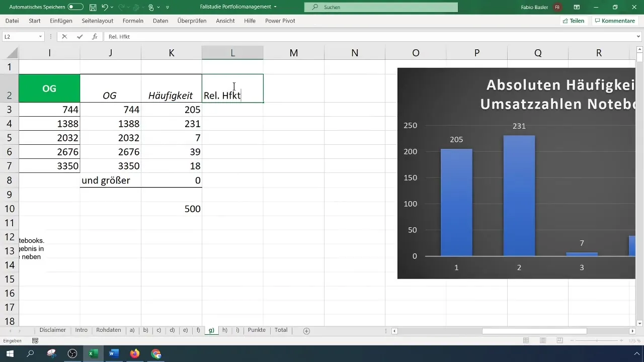The height and width of the screenshot is (362, 644).
Task: Select column K header
Action: coord(172,53)
